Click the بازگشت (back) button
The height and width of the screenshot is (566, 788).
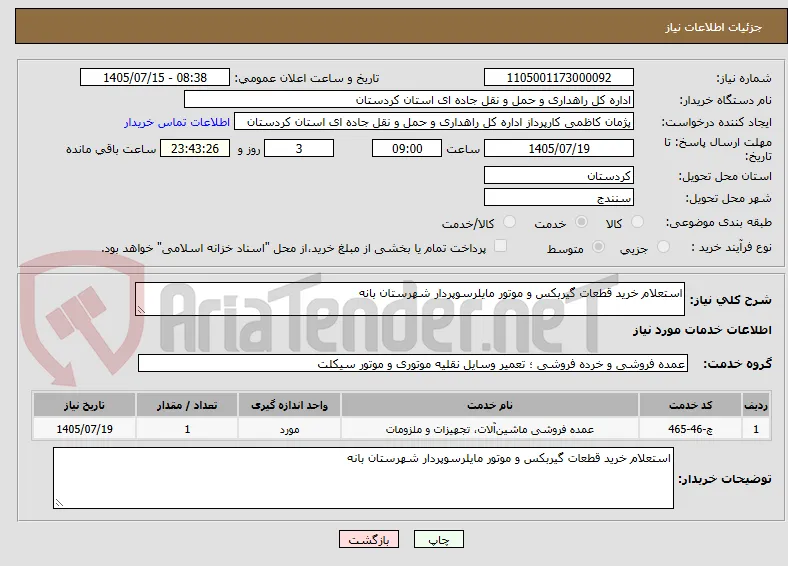coord(369,539)
